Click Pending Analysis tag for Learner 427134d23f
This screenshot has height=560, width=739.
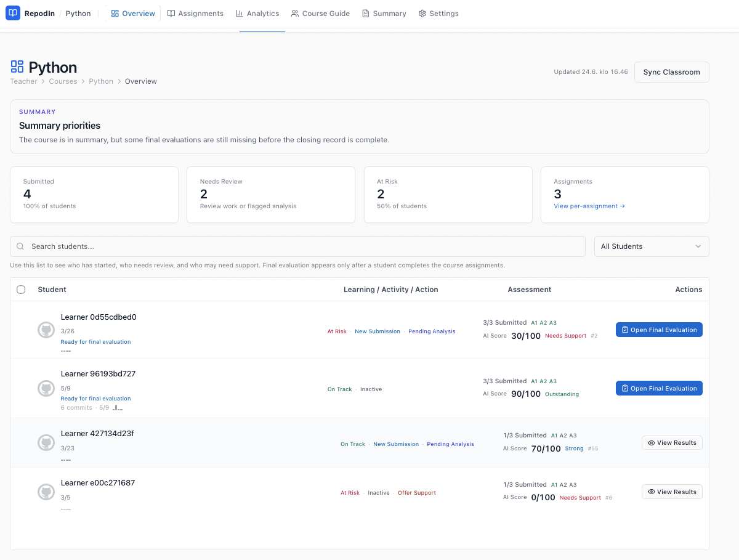450,444
